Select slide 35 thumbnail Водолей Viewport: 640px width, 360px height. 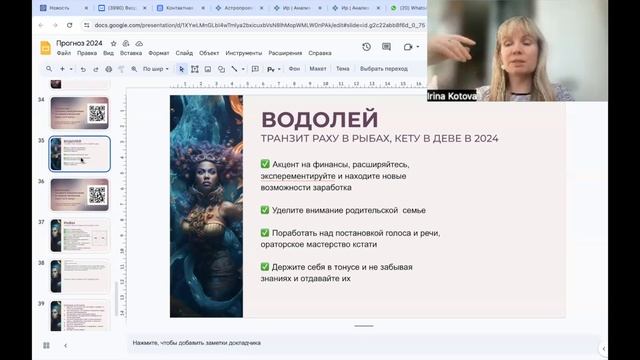[80, 154]
